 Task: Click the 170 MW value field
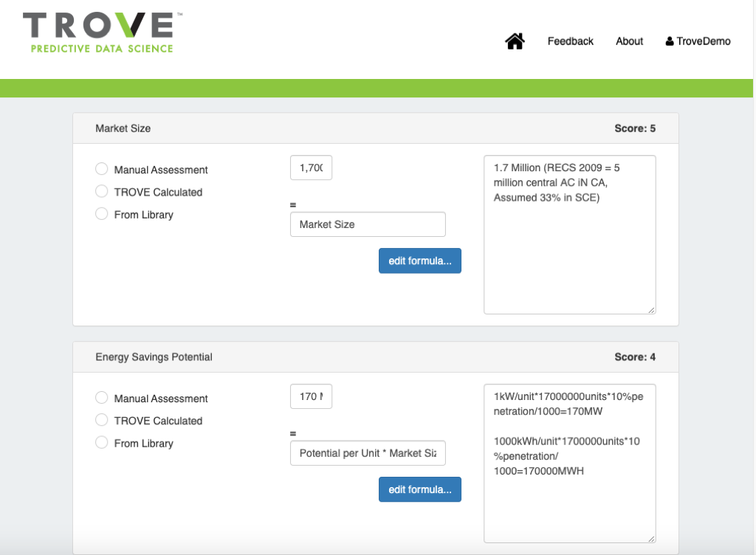[x=311, y=396]
